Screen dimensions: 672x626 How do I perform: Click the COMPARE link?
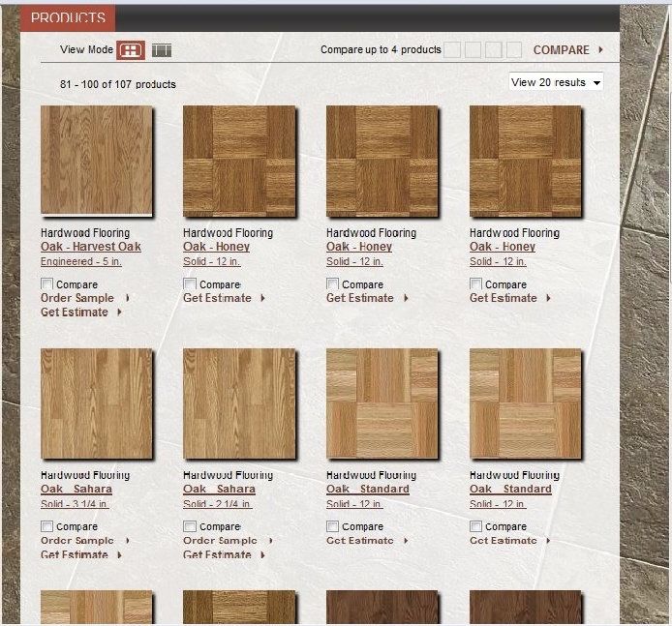(561, 50)
